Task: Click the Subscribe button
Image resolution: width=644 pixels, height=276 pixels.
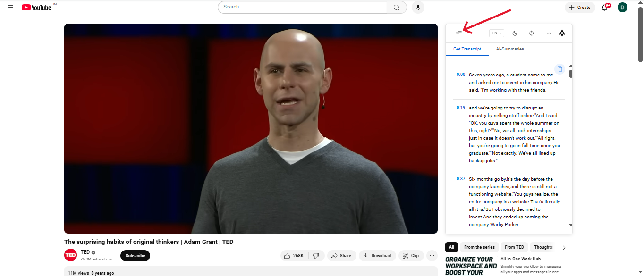Action: click(135, 256)
